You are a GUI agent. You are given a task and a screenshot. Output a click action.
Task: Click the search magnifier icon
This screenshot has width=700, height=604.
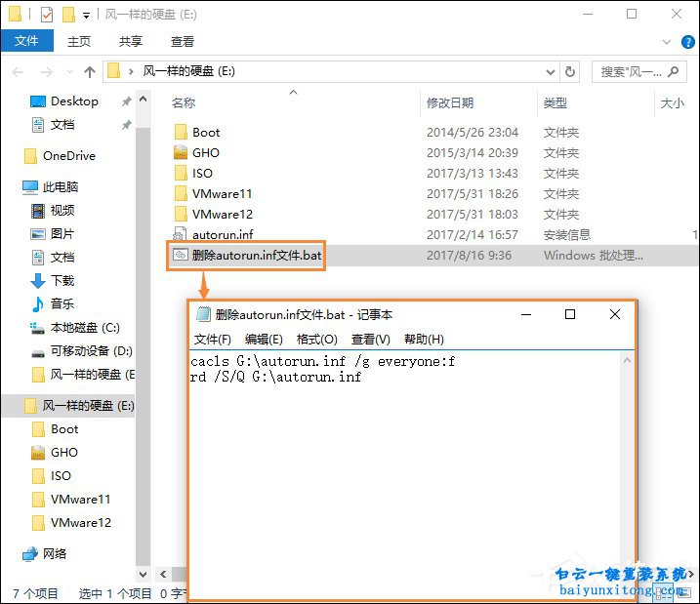(x=674, y=71)
